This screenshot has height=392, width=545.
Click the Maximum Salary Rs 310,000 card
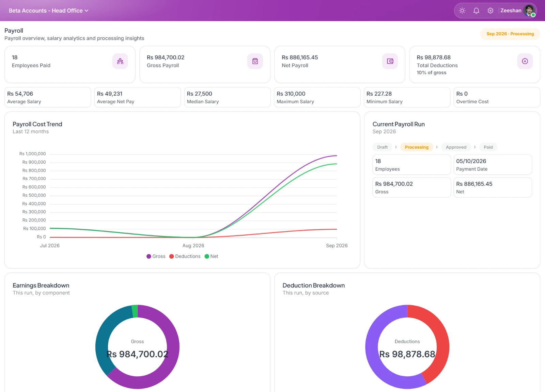[x=317, y=97]
